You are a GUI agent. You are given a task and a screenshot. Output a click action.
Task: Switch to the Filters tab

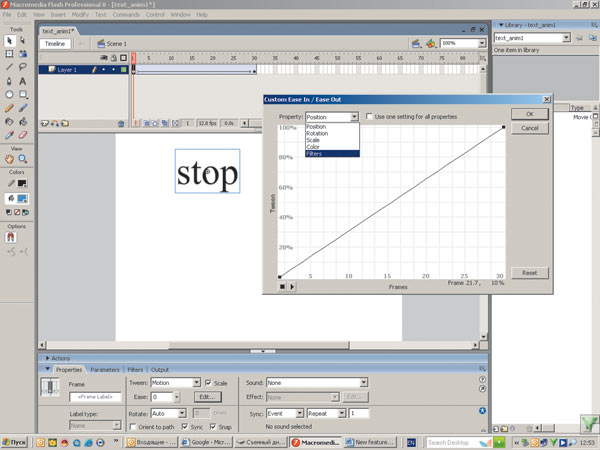point(135,370)
